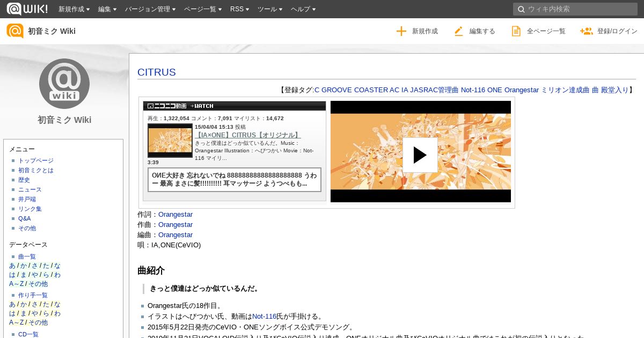Open the Not-116 link in song description
The width and height of the screenshot is (644, 338).
(x=264, y=316)
